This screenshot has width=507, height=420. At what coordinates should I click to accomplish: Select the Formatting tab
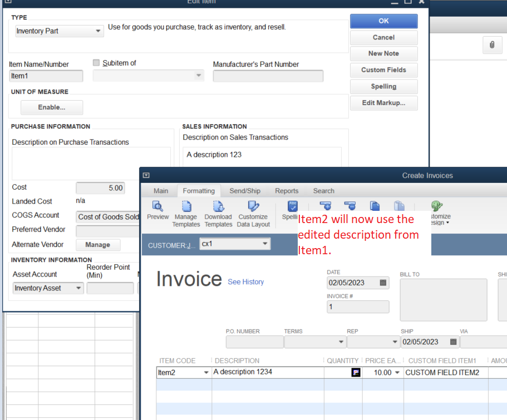199,191
